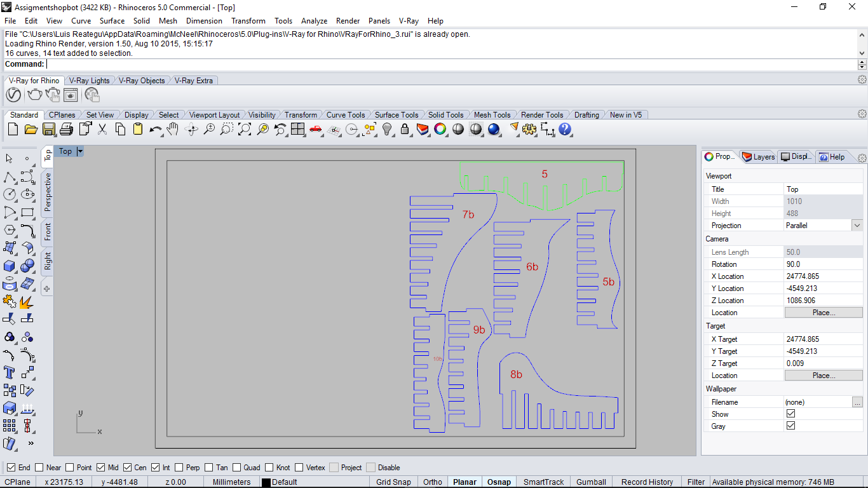Open the Top viewport title dropdown arrow
This screenshot has height=488, width=868.
(80, 151)
